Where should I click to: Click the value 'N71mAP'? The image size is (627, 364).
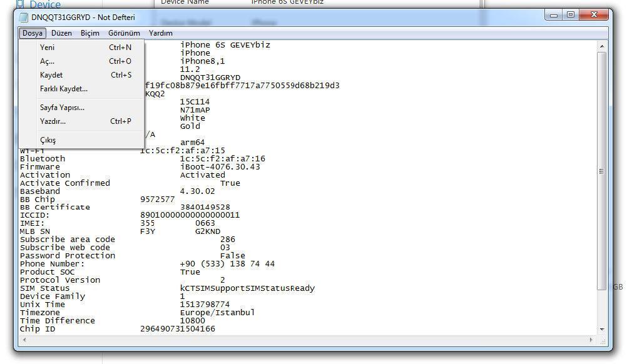[195, 110]
